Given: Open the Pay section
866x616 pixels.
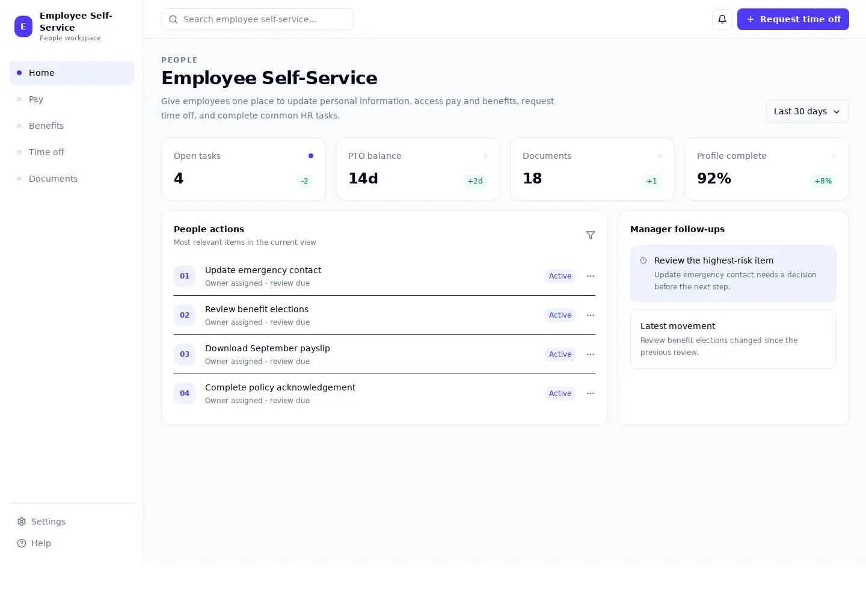Looking at the screenshot, I should click(72, 99).
